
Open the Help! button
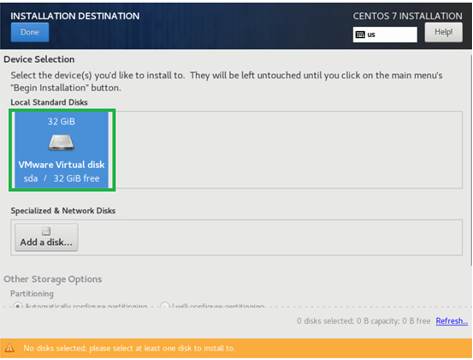coord(443,32)
